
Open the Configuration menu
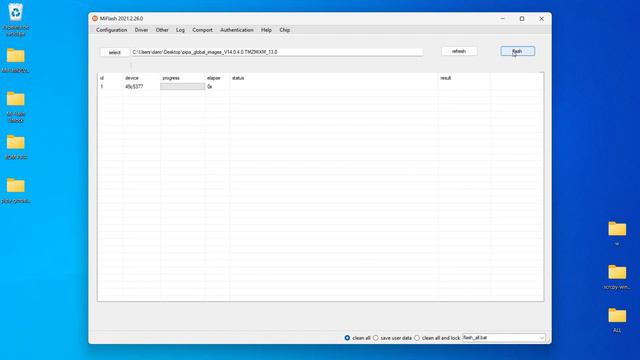111,30
